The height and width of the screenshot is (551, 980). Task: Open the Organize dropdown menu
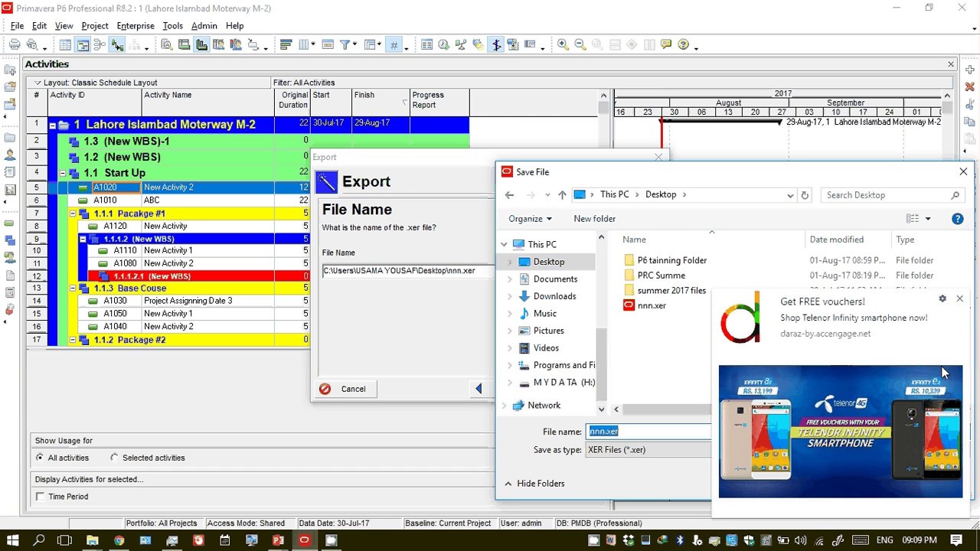(530, 219)
